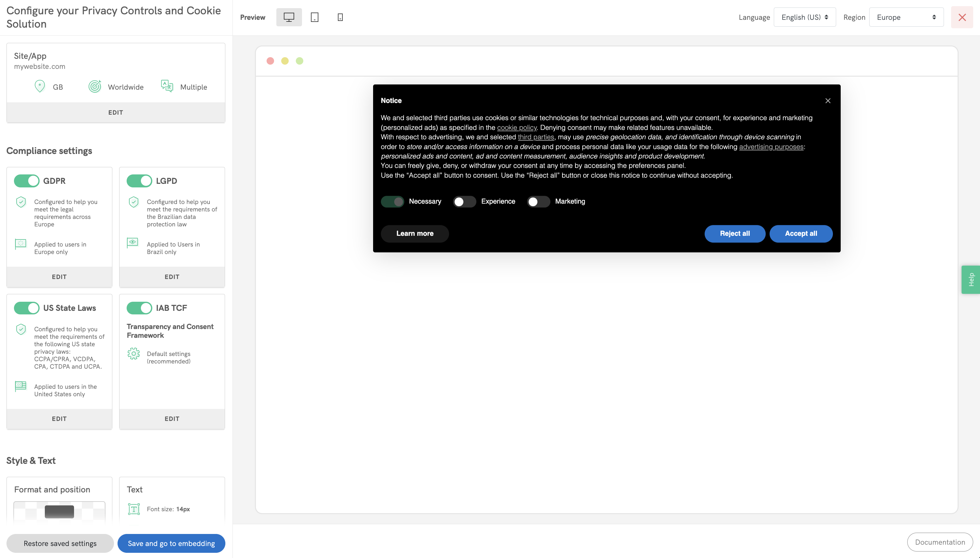Switch preview to tablet view icon
Viewport: 980px width, 558px height.
[x=314, y=17]
